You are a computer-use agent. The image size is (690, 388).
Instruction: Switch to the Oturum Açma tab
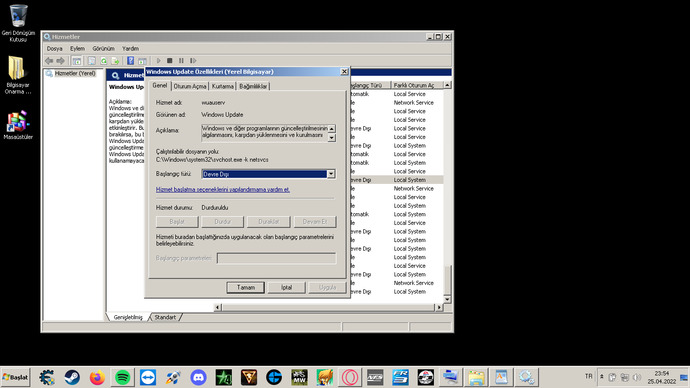(x=190, y=86)
